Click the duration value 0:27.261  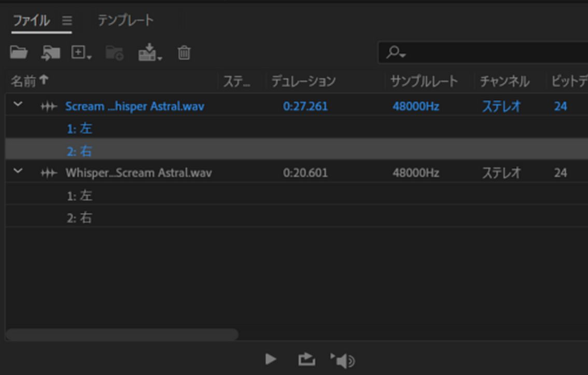(305, 106)
